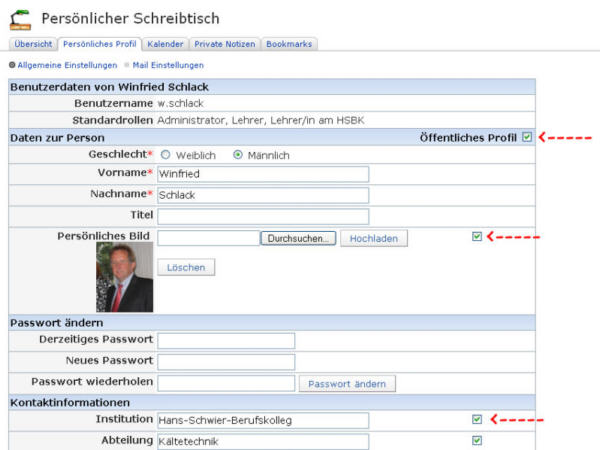Focus the Vorname input field
The height and width of the screenshot is (450, 600).
[263, 174]
